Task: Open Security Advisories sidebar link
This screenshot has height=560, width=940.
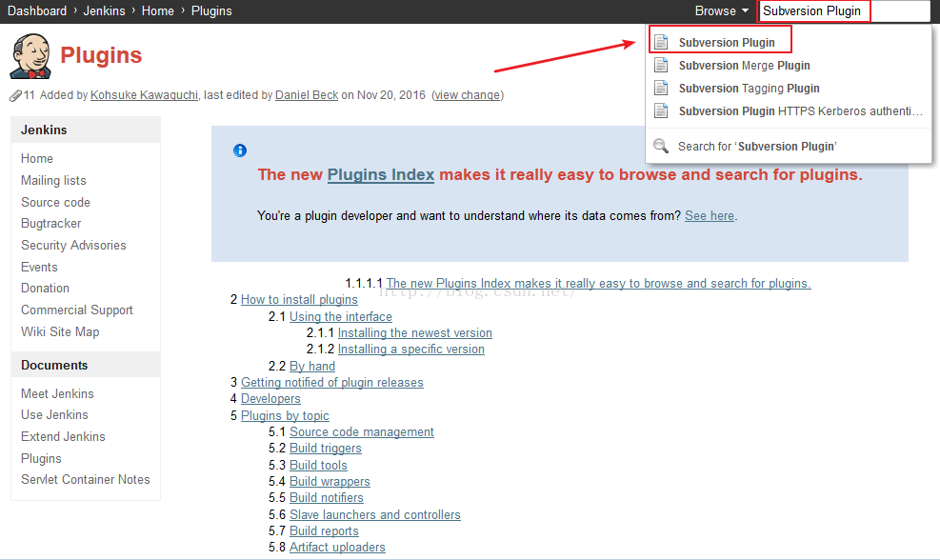Action: point(73,245)
